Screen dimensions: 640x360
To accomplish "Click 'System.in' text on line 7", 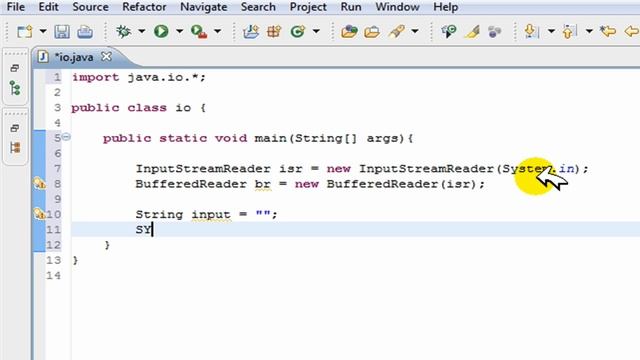I will (538, 169).
